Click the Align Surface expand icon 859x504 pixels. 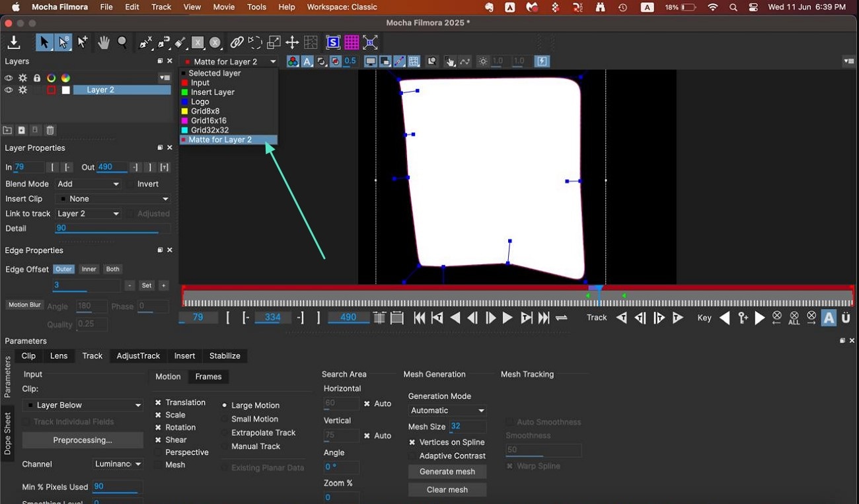tap(371, 43)
